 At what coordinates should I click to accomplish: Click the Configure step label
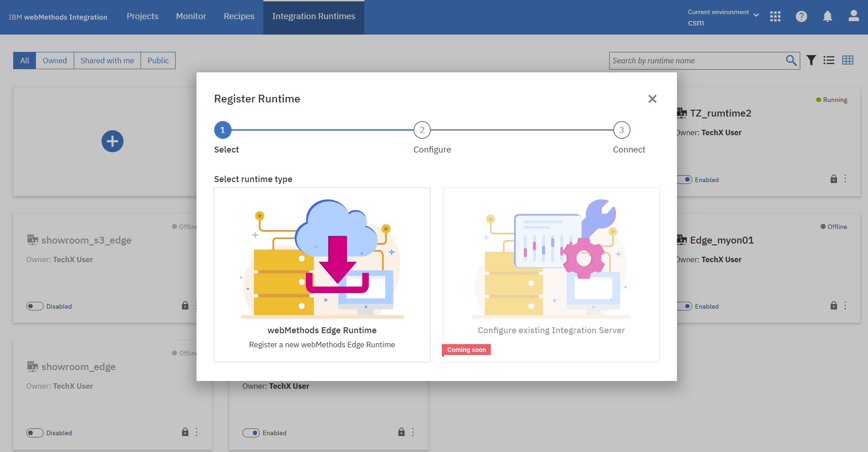coord(432,150)
